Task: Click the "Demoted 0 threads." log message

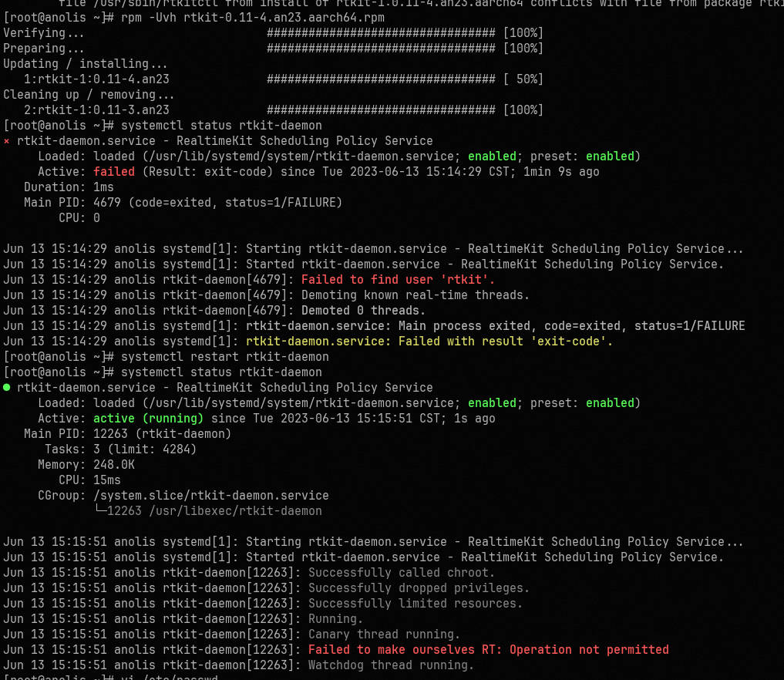Action: point(363,311)
